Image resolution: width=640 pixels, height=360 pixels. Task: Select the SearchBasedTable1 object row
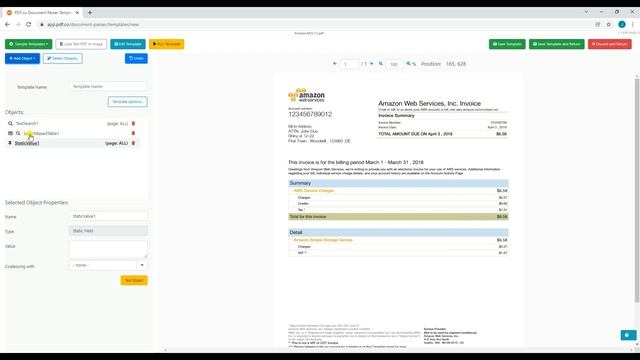(x=71, y=133)
